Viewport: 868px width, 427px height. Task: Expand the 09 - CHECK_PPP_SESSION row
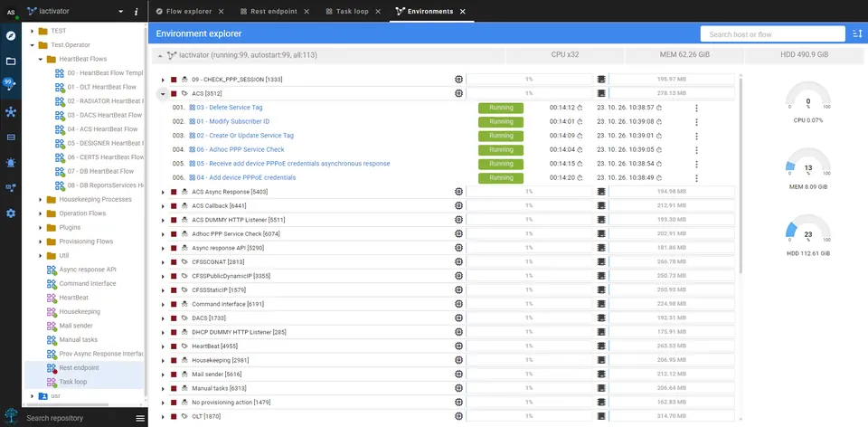coord(163,80)
